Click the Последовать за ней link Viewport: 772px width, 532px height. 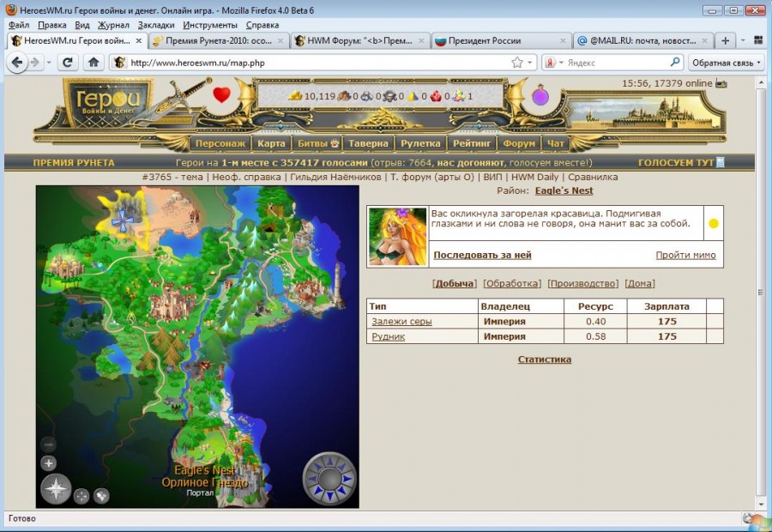point(482,255)
